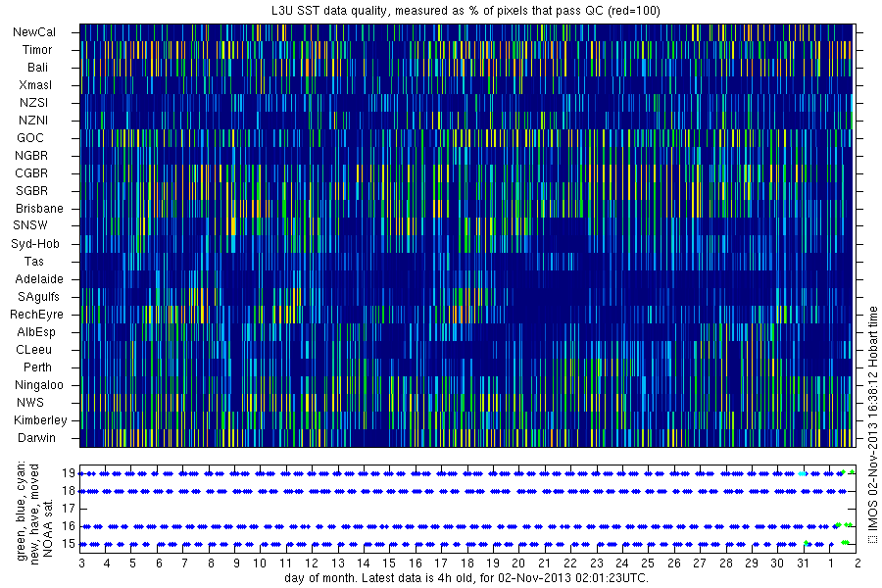Click day 31 on the x-axis
The height and width of the screenshot is (588, 882).
click(x=804, y=563)
